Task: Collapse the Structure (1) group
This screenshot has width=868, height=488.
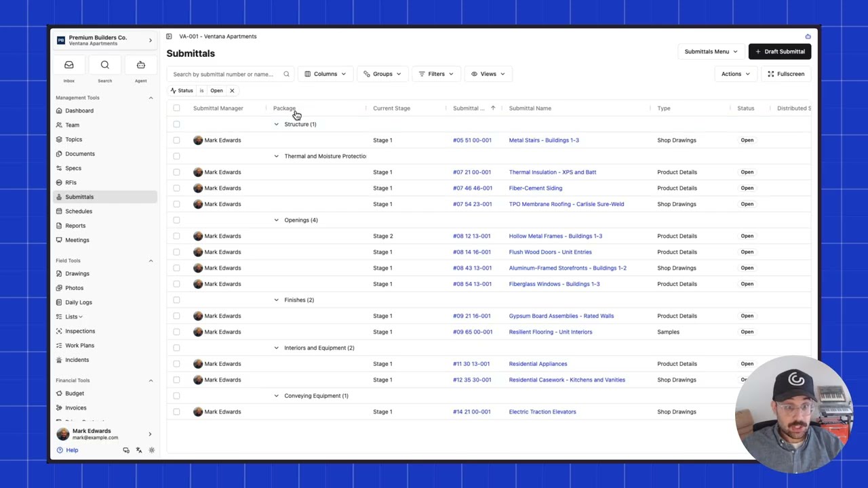Action: click(276, 124)
